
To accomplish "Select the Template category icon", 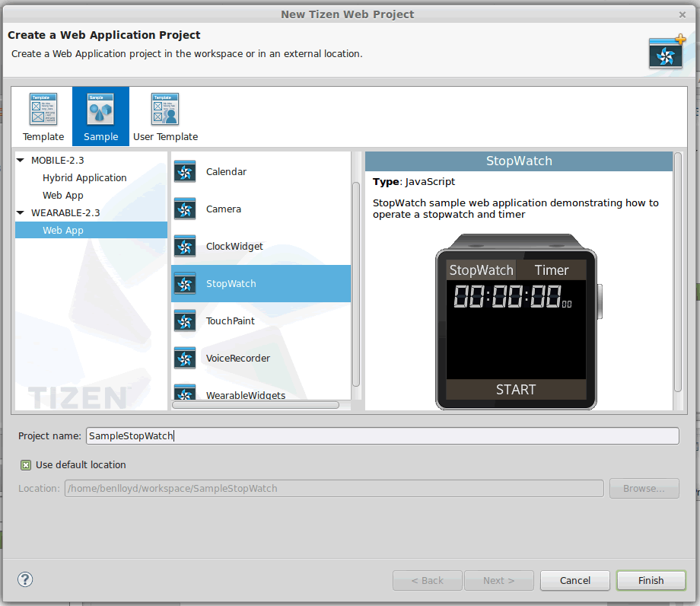I will click(x=43, y=109).
